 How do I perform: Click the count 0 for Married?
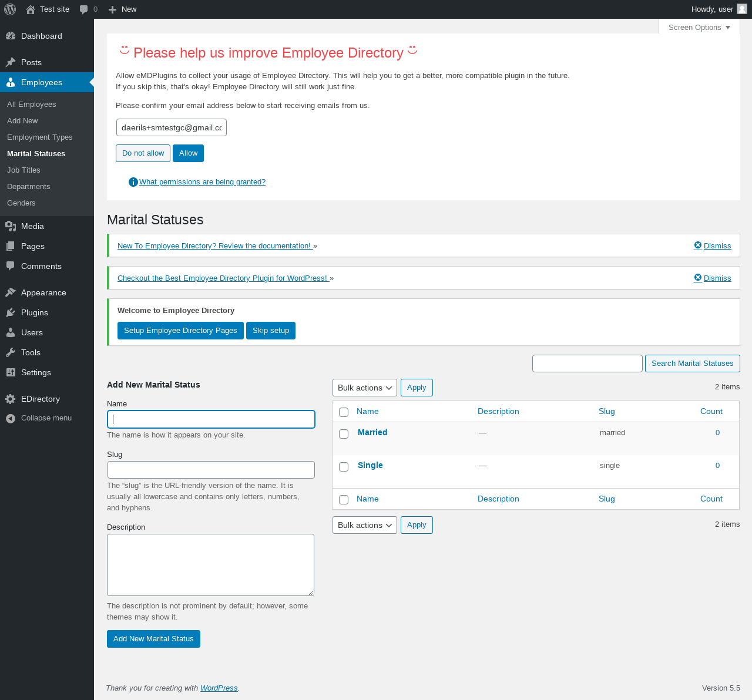click(x=717, y=433)
